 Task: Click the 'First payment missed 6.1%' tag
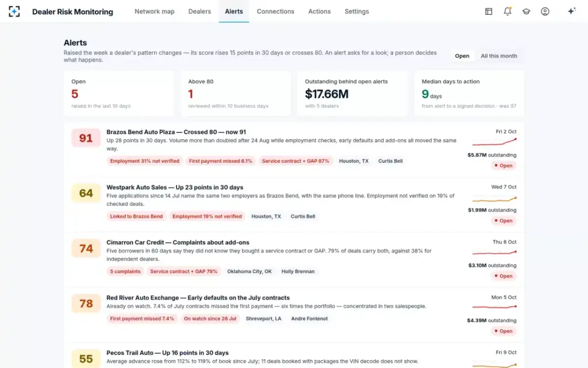coord(220,161)
